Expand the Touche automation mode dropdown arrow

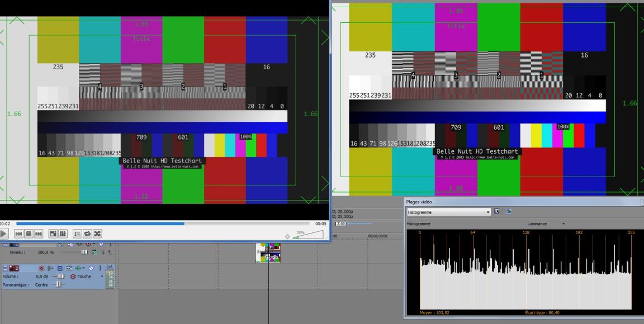pyautogui.click(x=102, y=277)
